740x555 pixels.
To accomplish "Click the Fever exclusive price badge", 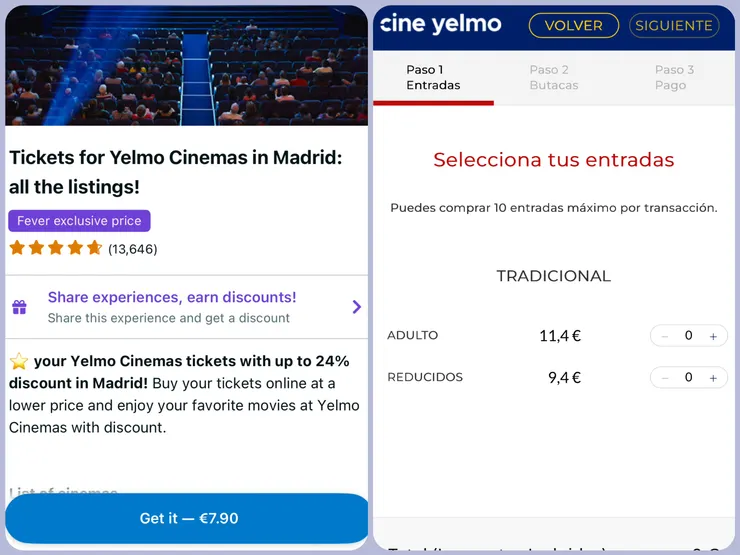I will click(x=79, y=221).
